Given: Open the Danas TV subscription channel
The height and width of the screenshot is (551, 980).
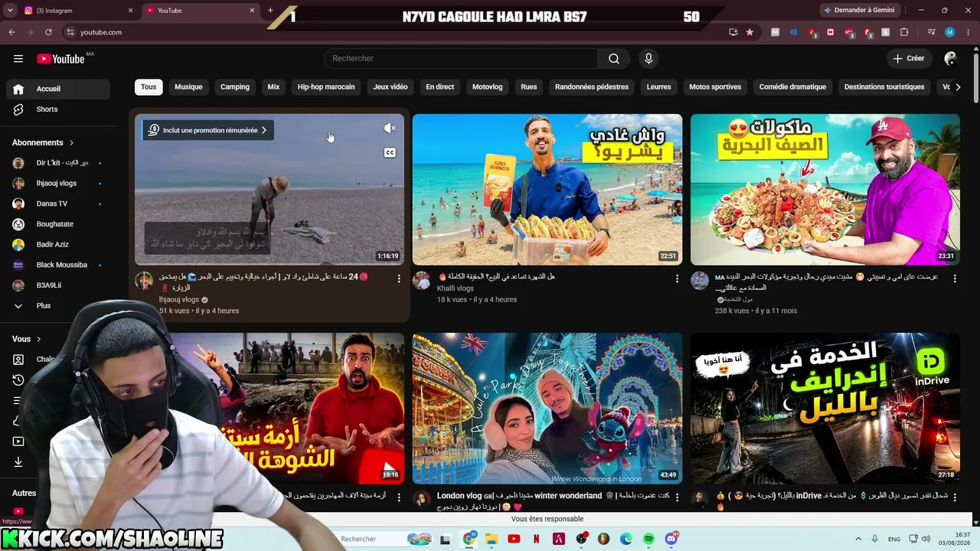Looking at the screenshot, I should [57, 204].
